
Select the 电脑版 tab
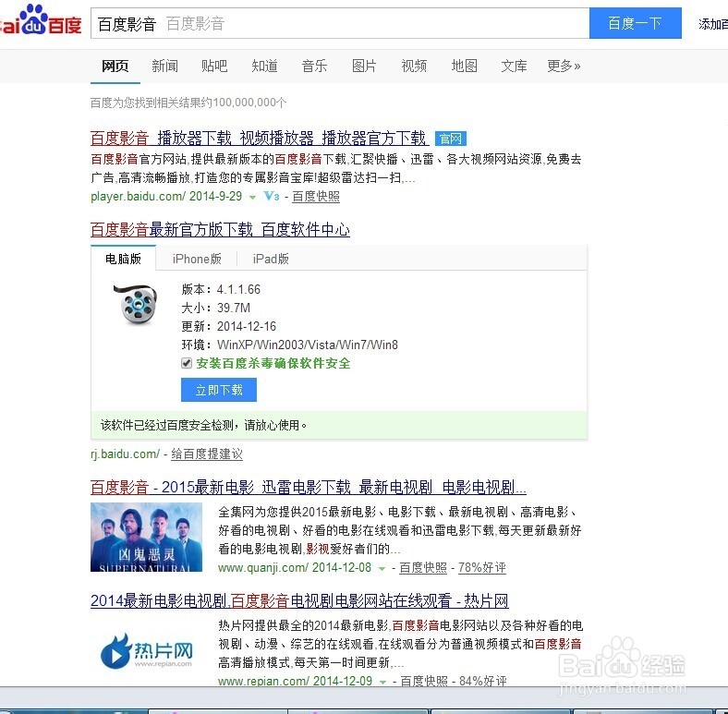(123, 259)
